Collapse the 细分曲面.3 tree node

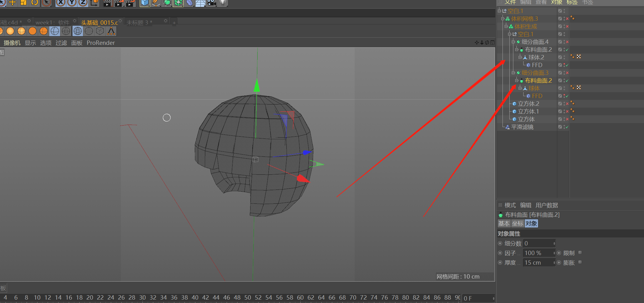click(x=513, y=73)
